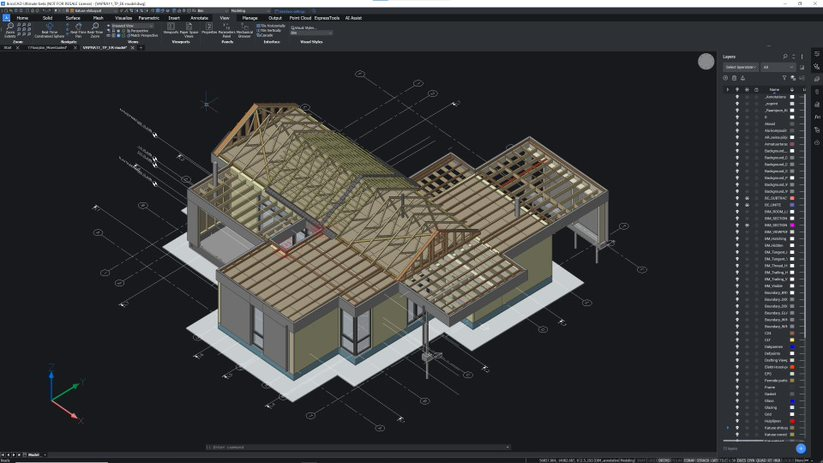
Task: Select the Real Time Pan tool
Action: click(x=78, y=30)
